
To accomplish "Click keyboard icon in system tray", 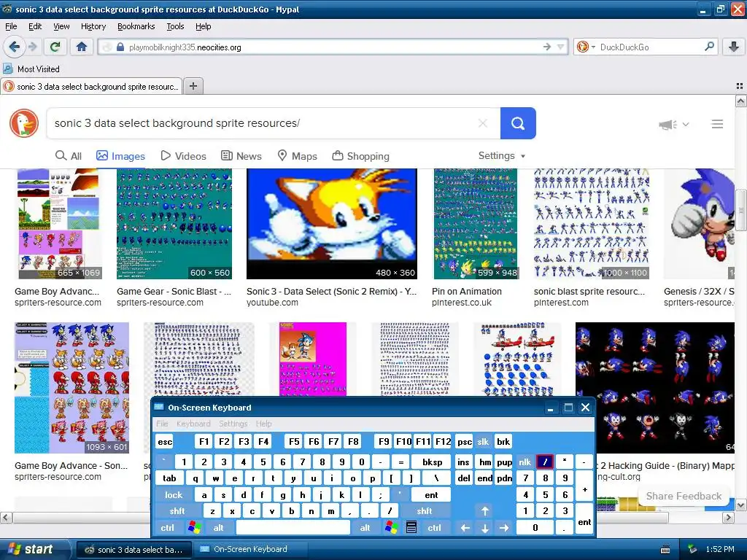I will click(x=665, y=550).
